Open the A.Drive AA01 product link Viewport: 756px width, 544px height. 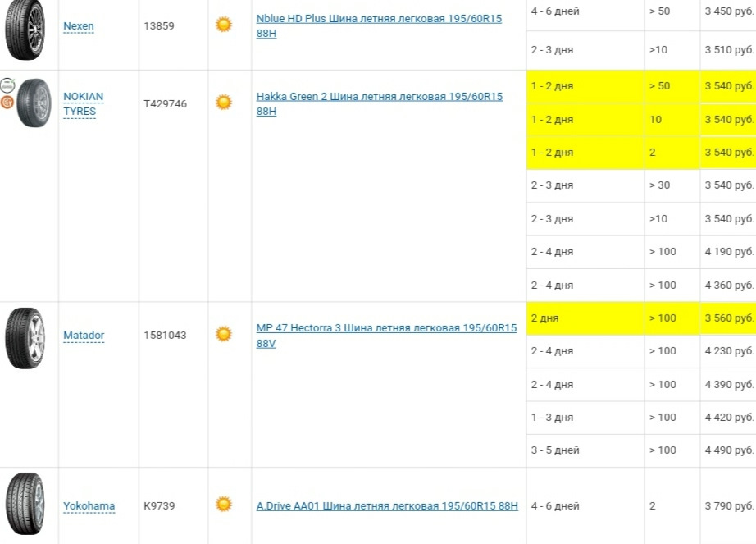[387, 506]
